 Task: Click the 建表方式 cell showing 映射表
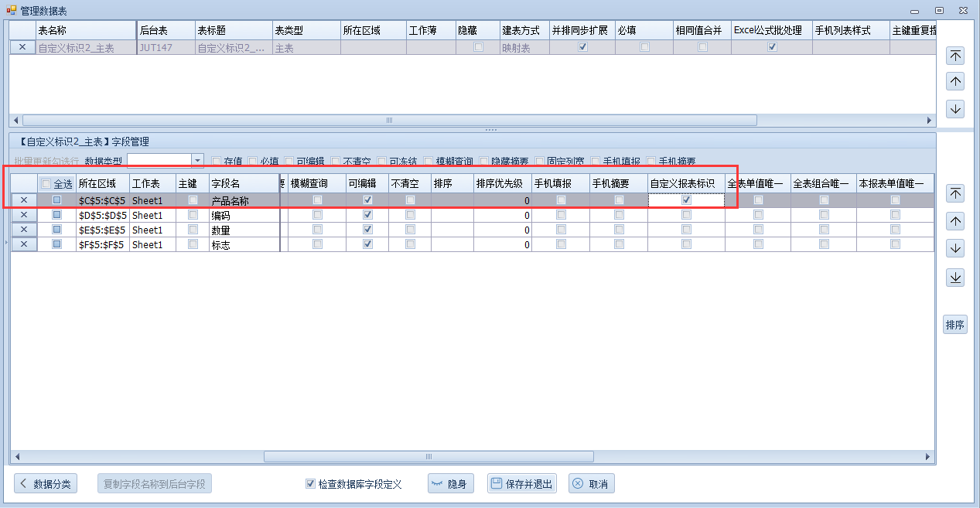[524, 47]
